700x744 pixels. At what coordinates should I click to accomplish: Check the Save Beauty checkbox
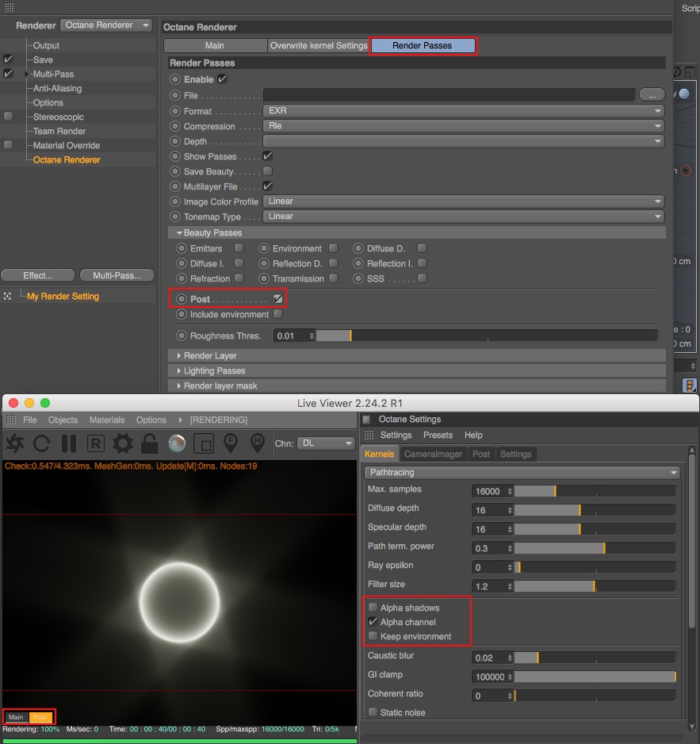(267, 171)
